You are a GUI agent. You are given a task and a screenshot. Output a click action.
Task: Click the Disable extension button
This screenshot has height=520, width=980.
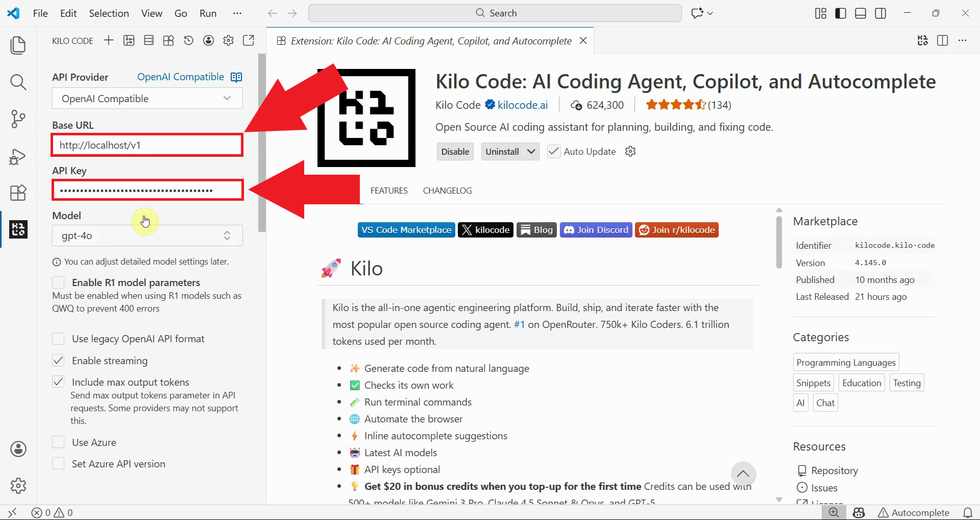[x=455, y=151]
